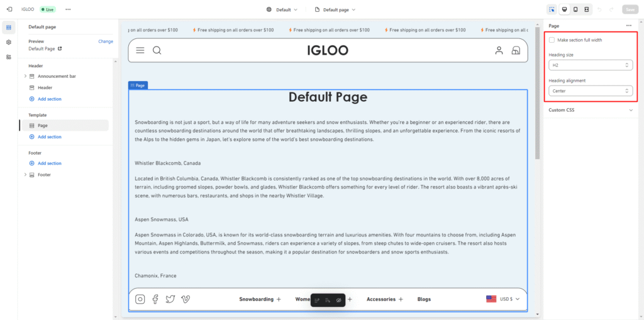Click Add section under Template
Screen dimensions: 644x320
click(x=49, y=136)
